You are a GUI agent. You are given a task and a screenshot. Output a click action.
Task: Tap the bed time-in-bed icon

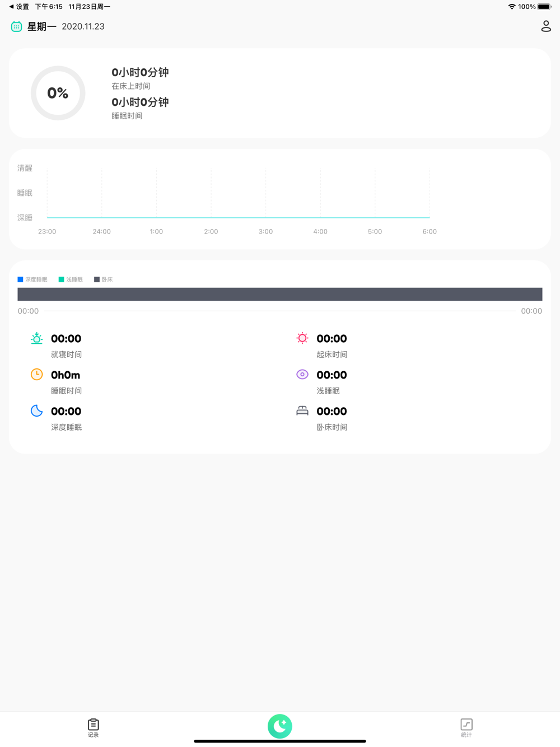pos(302,411)
